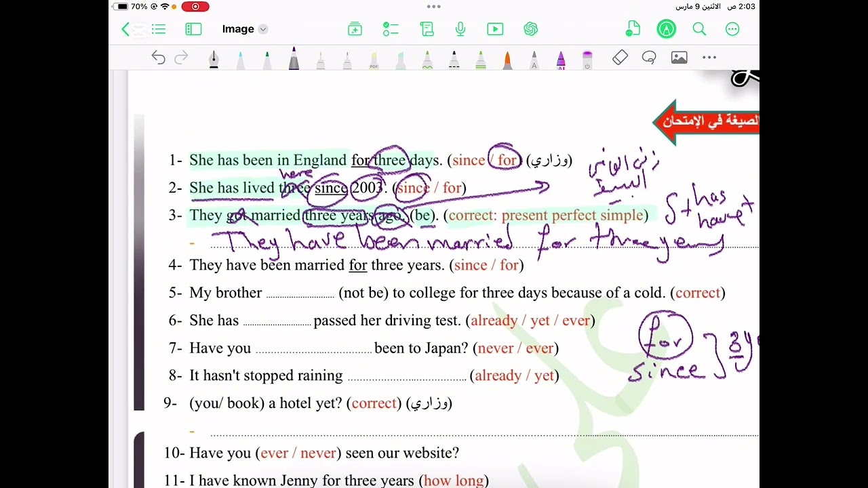Select the purple AI pen

pyautogui.click(x=561, y=59)
